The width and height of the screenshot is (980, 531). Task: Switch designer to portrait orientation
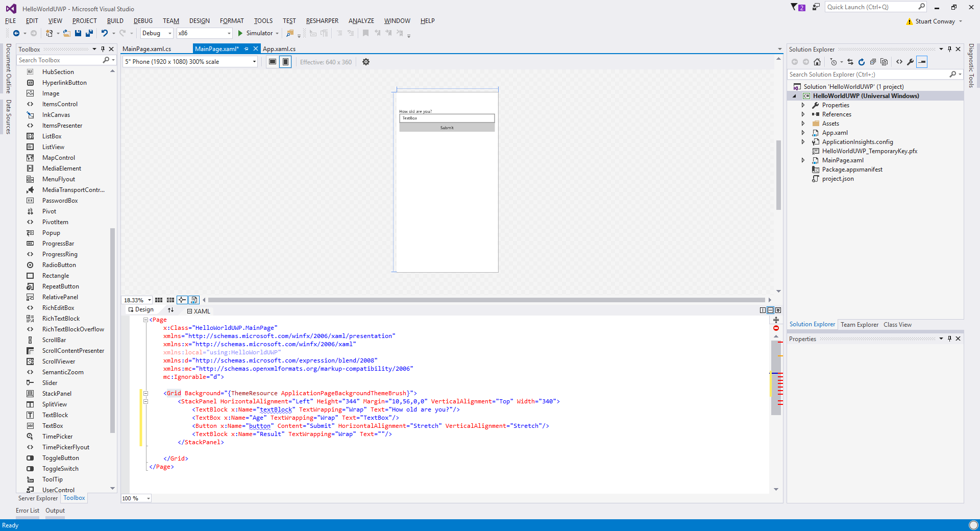coord(286,62)
